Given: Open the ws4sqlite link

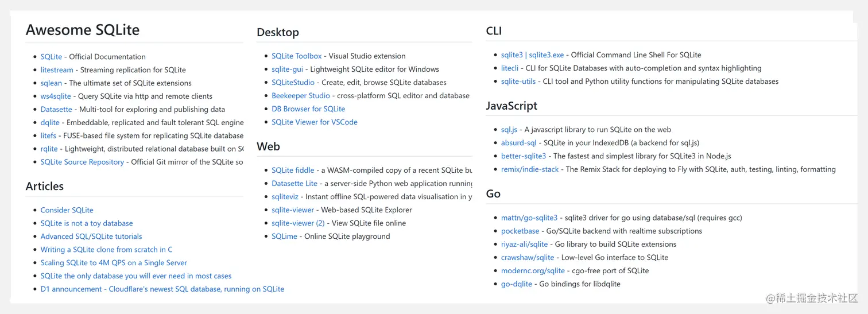Looking at the screenshot, I should pyautogui.click(x=56, y=96).
